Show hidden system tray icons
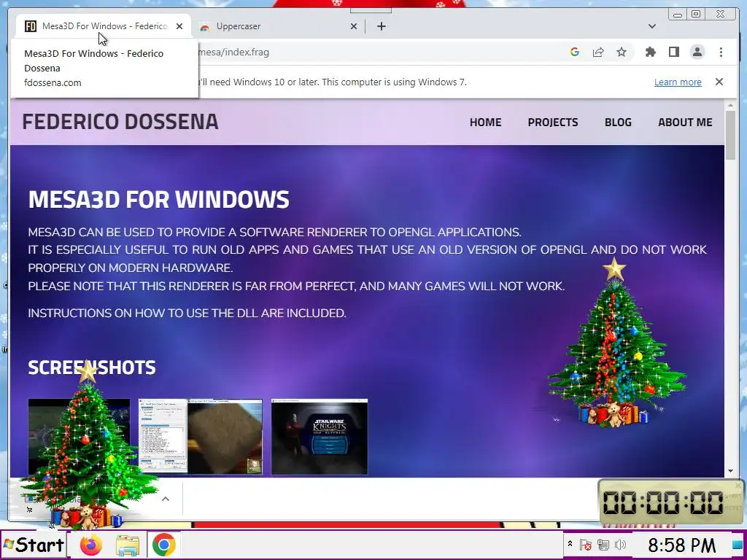 [570, 543]
